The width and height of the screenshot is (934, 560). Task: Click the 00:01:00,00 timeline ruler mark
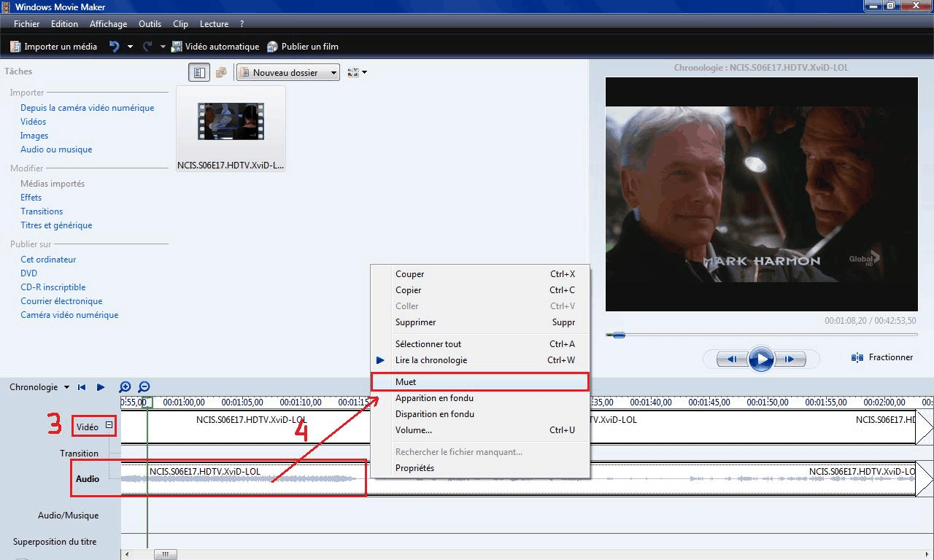coord(184,402)
